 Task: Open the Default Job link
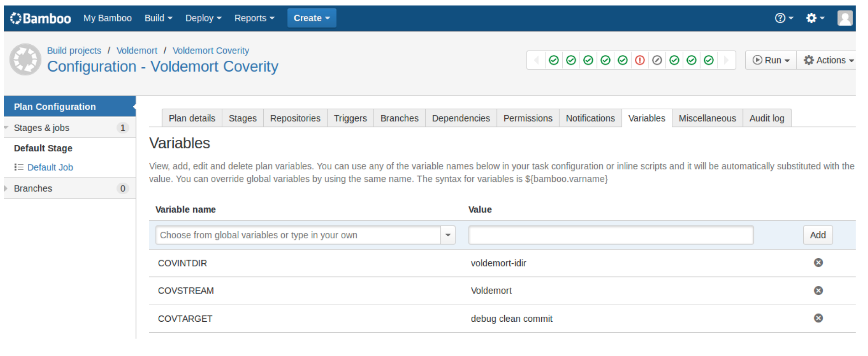pyautogui.click(x=50, y=168)
